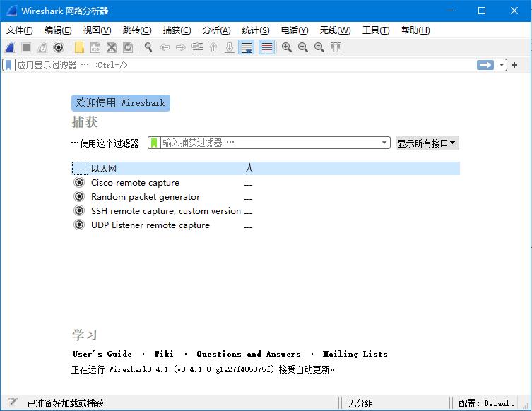Open the Mailing Lists link
Image resolution: width=532 pixels, height=411 pixels.
coord(355,354)
